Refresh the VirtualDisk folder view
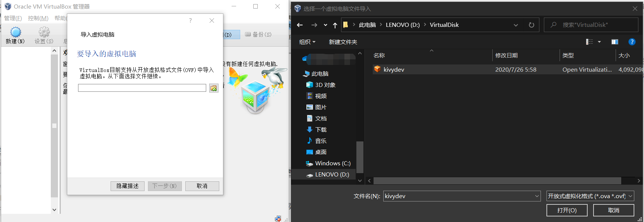Viewport: 644px width, 222px height. point(532,25)
